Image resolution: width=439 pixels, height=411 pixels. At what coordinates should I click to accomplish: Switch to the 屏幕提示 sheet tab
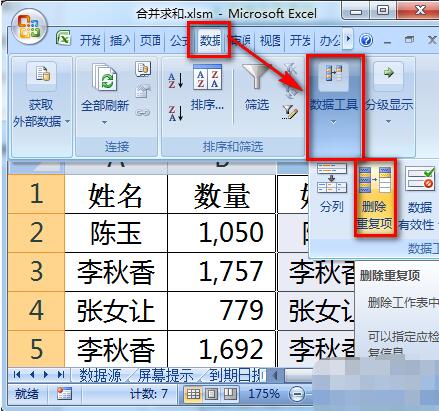(166, 376)
